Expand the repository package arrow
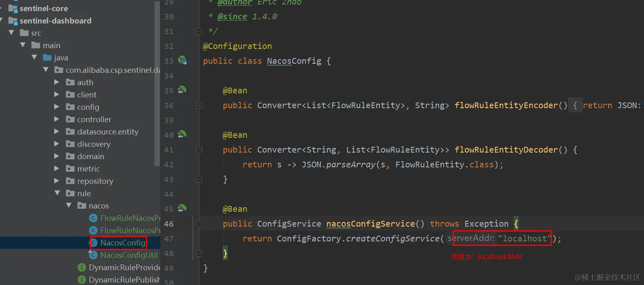The height and width of the screenshot is (285, 644). (57, 181)
